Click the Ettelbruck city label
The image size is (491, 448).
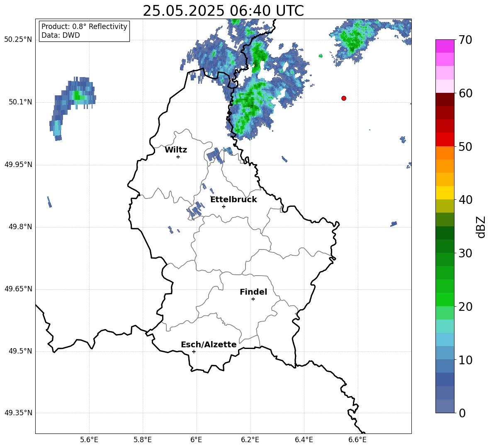pos(233,200)
